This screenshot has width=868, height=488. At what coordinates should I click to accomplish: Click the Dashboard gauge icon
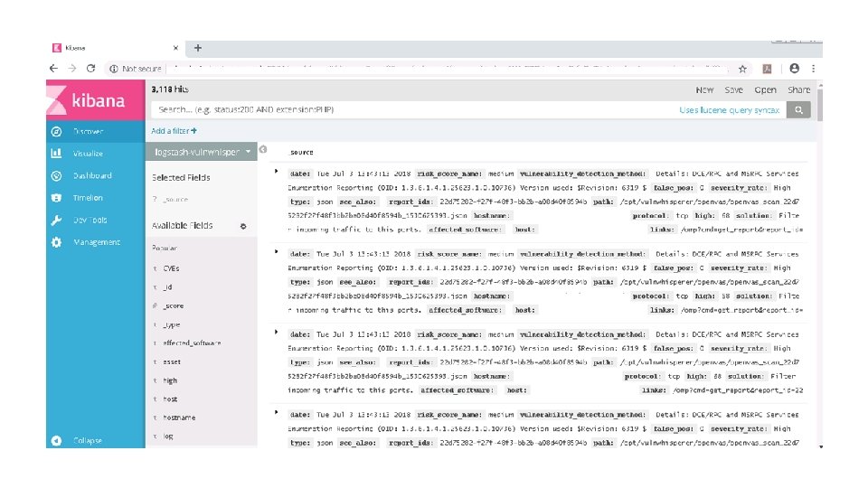point(56,175)
